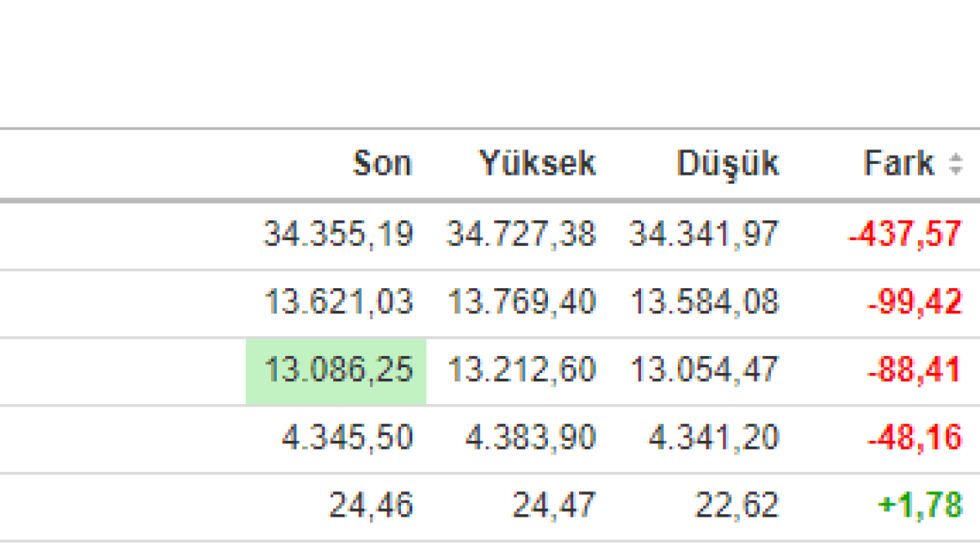Click the Son value 34.355,19
The image size is (980, 551).
338,235
